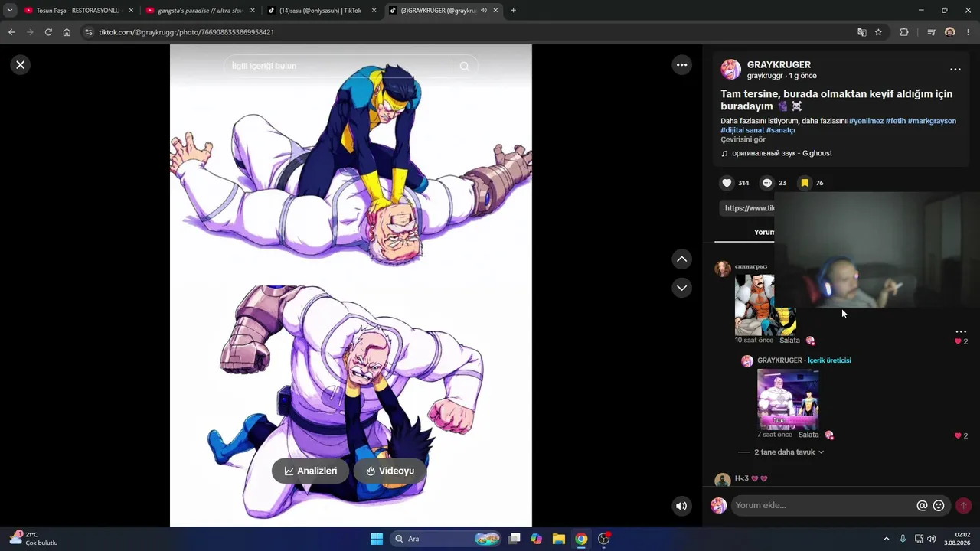
Task: Send the comment with the arrow button
Action: coord(963,506)
